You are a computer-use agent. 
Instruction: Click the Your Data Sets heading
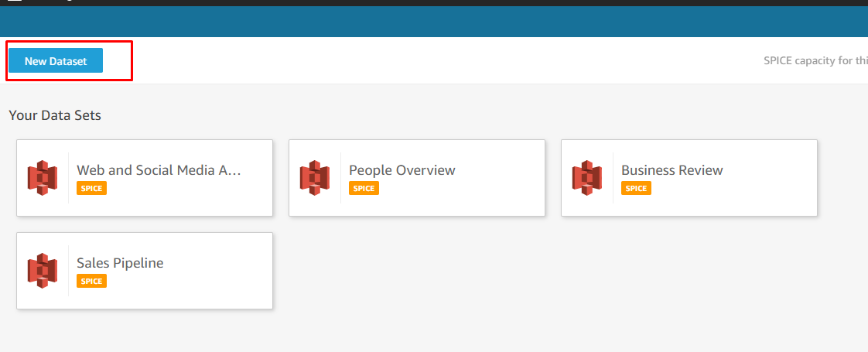pyautogui.click(x=55, y=115)
